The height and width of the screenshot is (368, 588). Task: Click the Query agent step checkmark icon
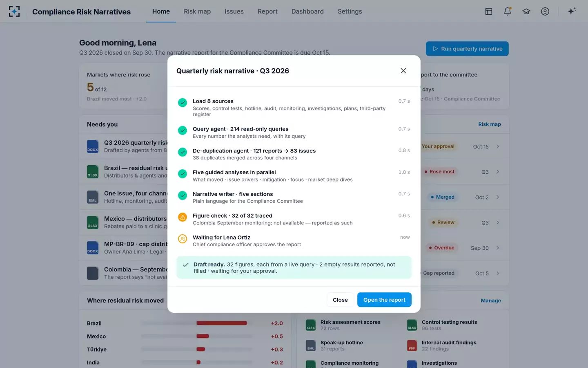click(183, 130)
